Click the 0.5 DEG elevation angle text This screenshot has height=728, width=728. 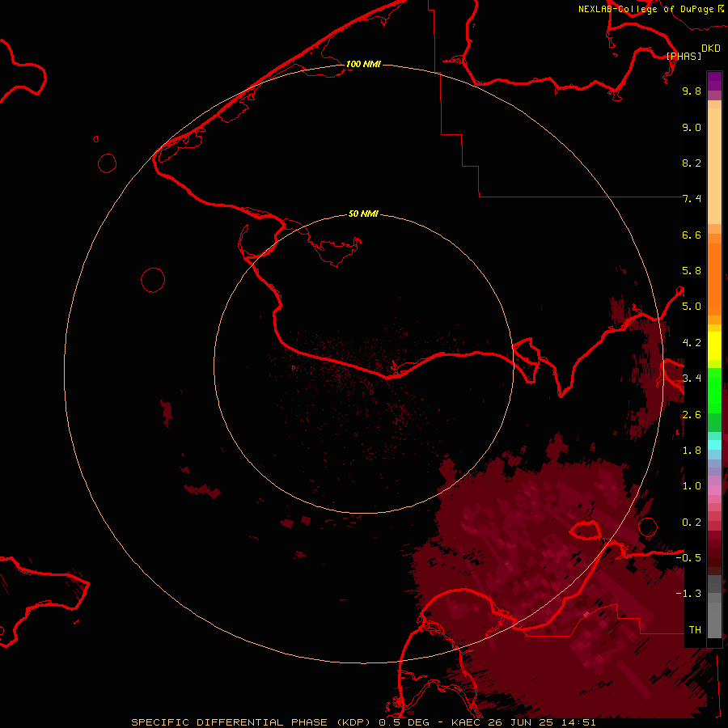coord(404,722)
